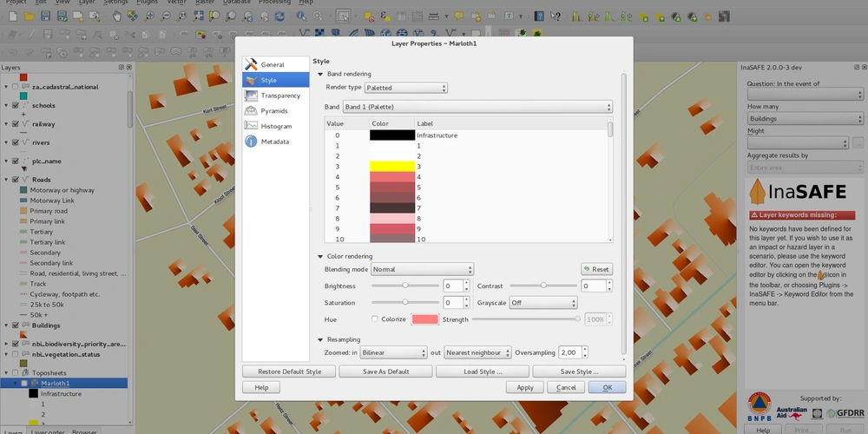This screenshot has width=868, height=434.
Task: Click the Oversampling 2,00 field
Action: coord(569,352)
